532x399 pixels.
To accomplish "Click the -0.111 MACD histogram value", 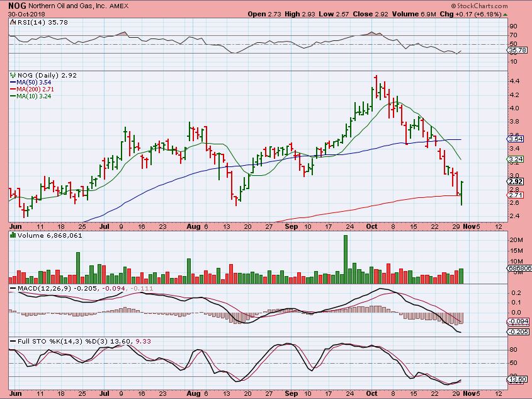I will 141,288.
